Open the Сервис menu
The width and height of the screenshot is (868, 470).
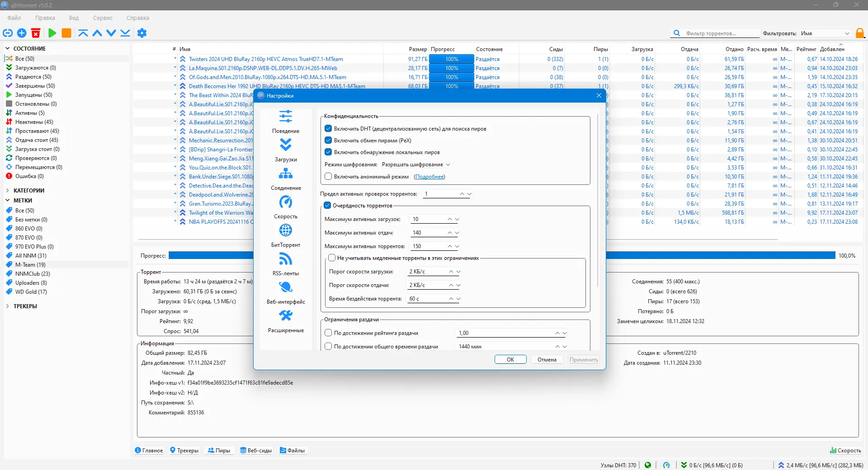[103, 18]
